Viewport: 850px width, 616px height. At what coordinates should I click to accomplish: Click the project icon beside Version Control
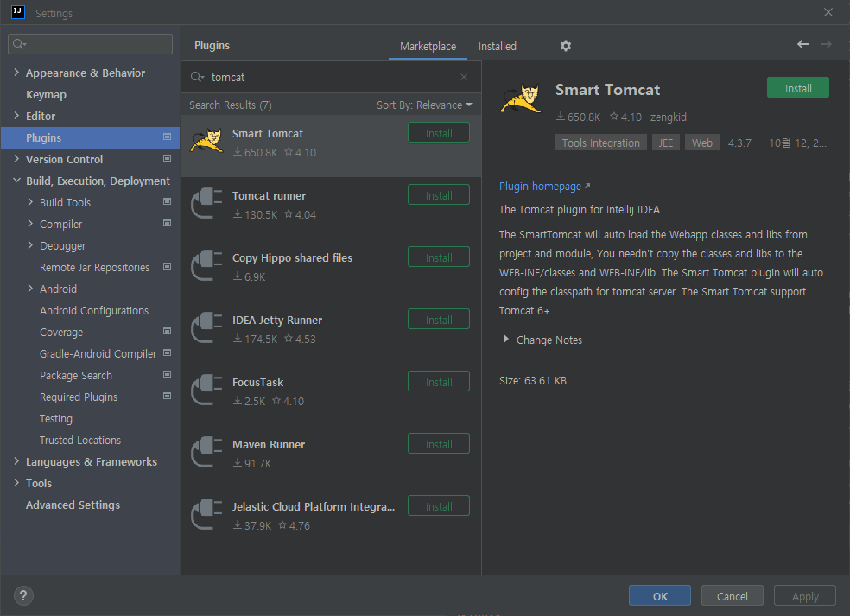[167, 159]
